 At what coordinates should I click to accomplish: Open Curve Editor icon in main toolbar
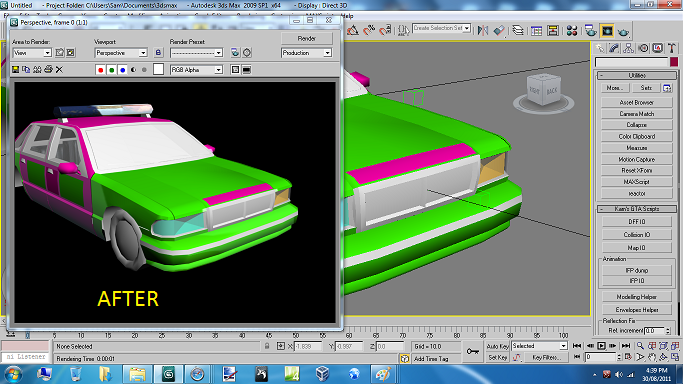tap(537, 30)
